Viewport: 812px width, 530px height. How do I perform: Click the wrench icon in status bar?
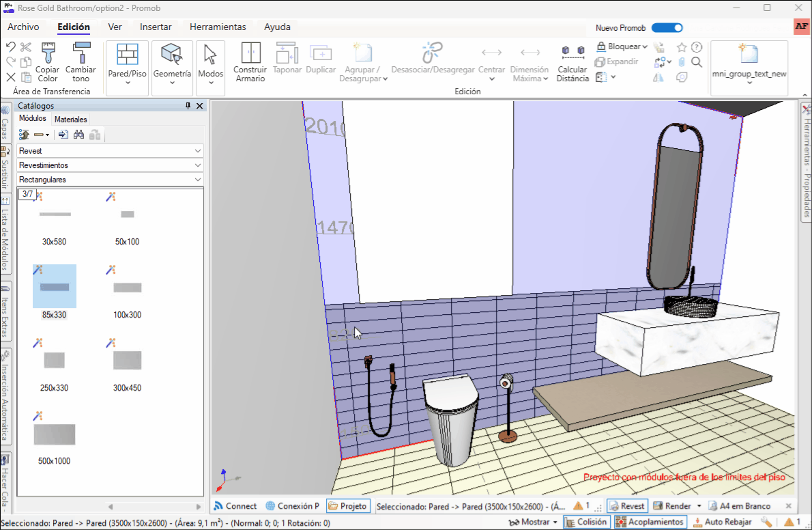[767, 522]
